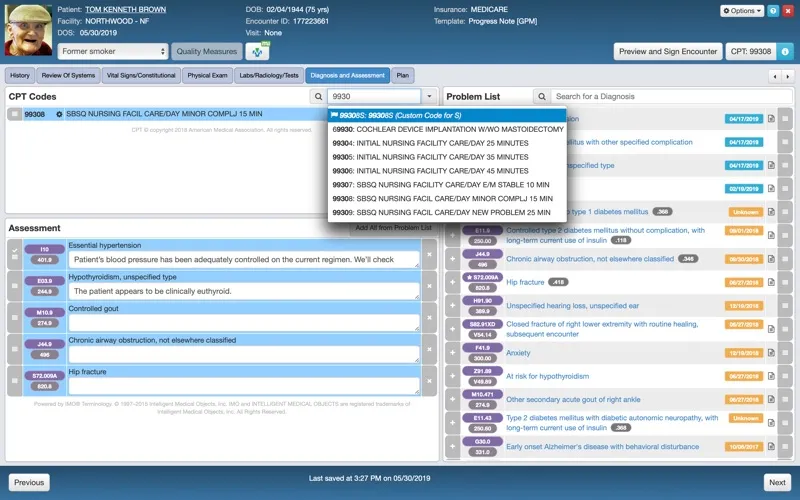The image size is (800, 500).
Task: Switch to the Review Of Systems tab
Action: (68, 76)
